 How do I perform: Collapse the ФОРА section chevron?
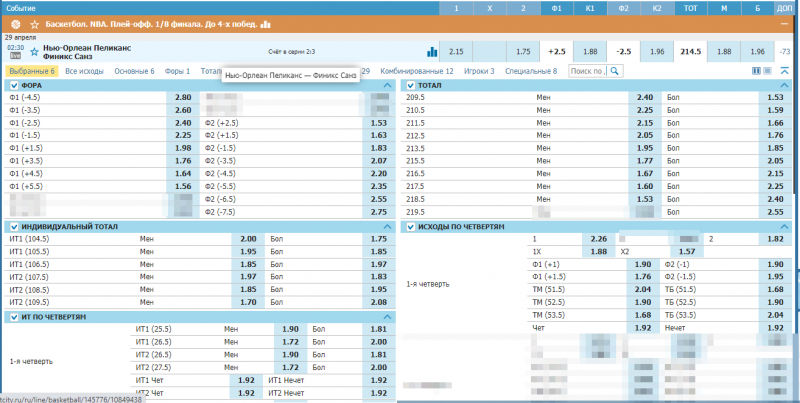[x=386, y=87]
